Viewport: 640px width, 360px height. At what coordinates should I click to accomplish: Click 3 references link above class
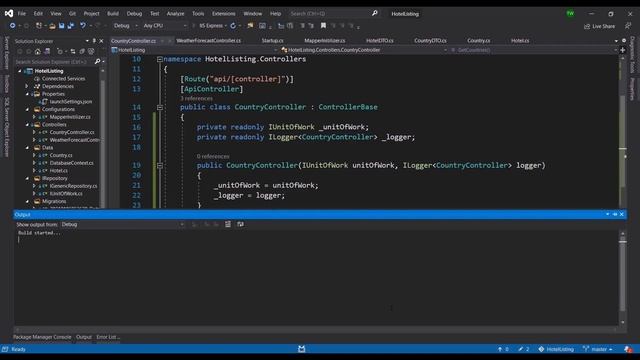click(x=196, y=99)
